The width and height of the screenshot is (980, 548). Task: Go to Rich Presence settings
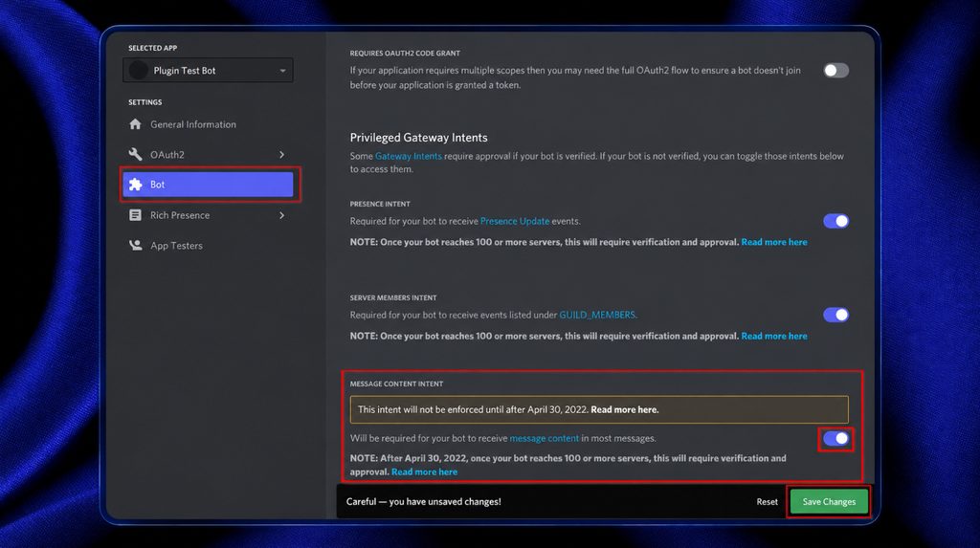208,215
